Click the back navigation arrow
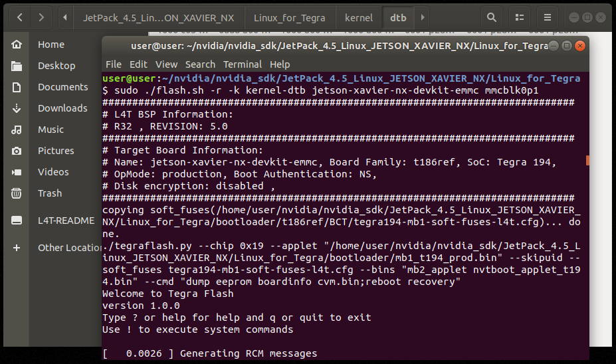The width and height of the screenshot is (616, 364). [20, 18]
